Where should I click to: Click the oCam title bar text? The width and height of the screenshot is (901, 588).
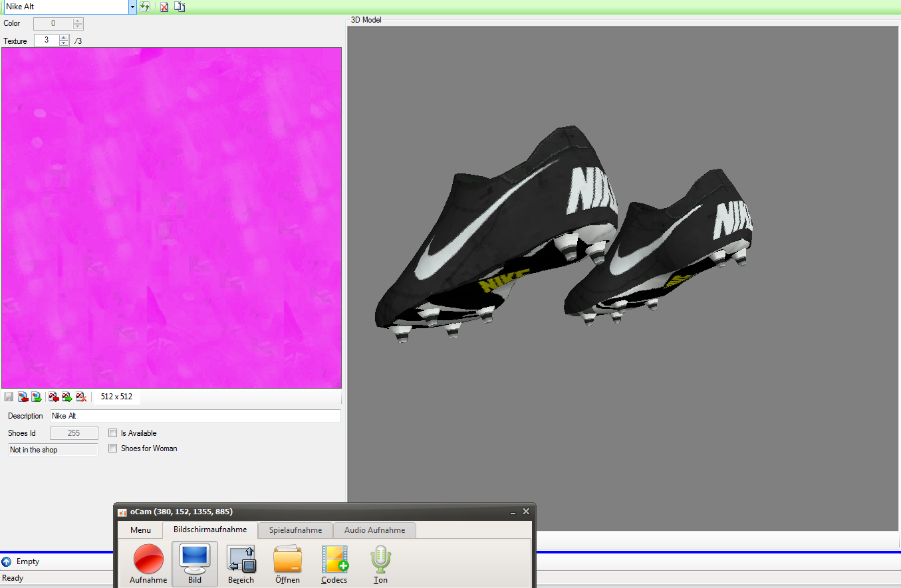coord(182,512)
